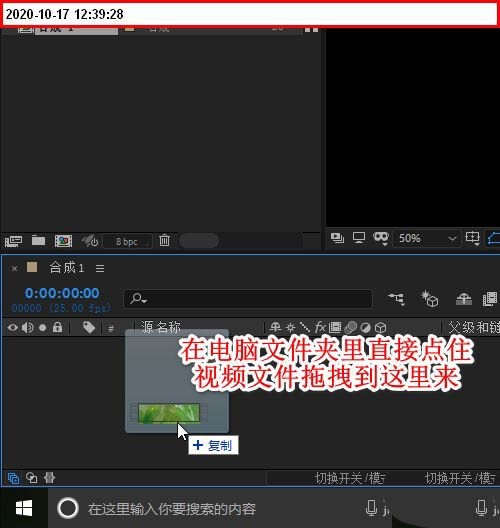Open project settings rocket icon
This screenshot has height=528, width=500.
click(90, 241)
